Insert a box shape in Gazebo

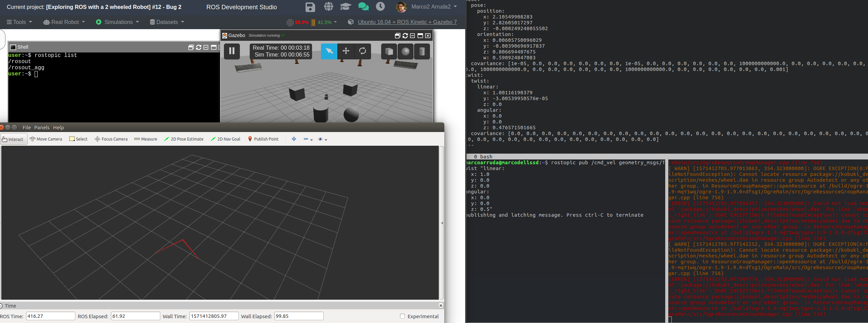click(389, 51)
